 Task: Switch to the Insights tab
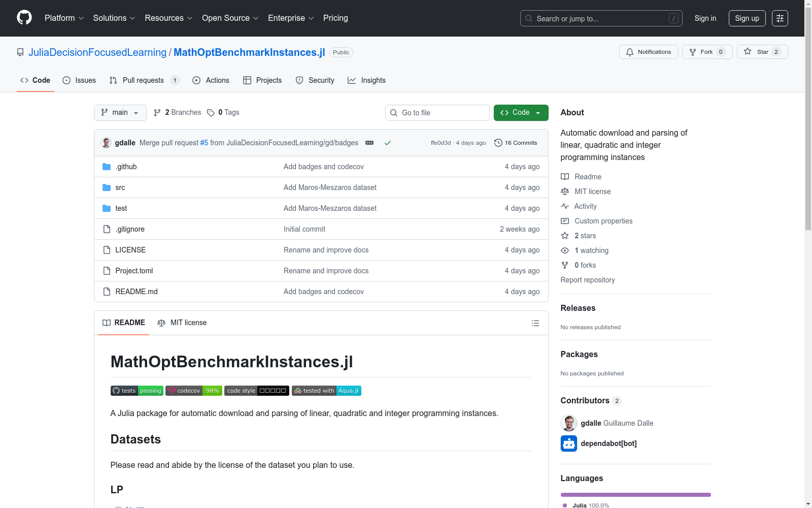[x=367, y=80]
